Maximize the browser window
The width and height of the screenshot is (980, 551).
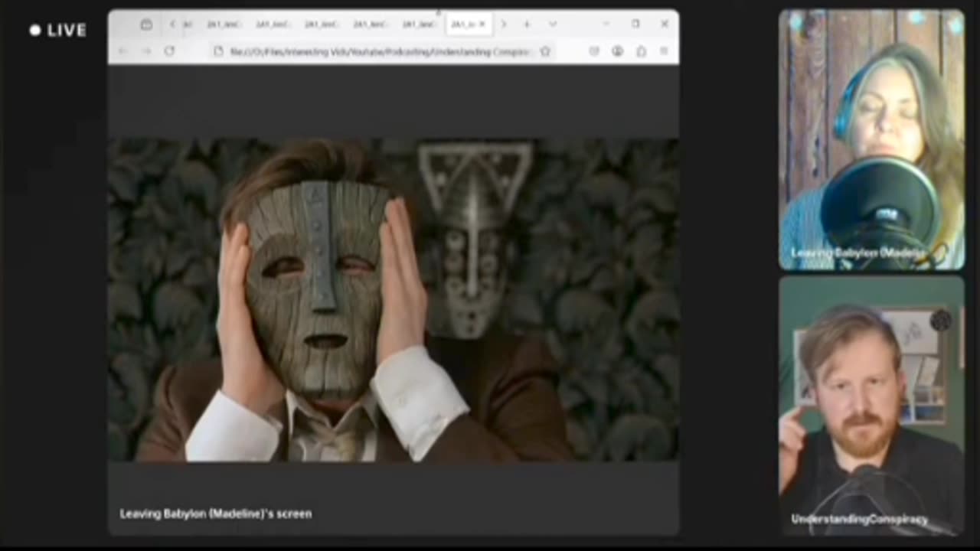(635, 24)
